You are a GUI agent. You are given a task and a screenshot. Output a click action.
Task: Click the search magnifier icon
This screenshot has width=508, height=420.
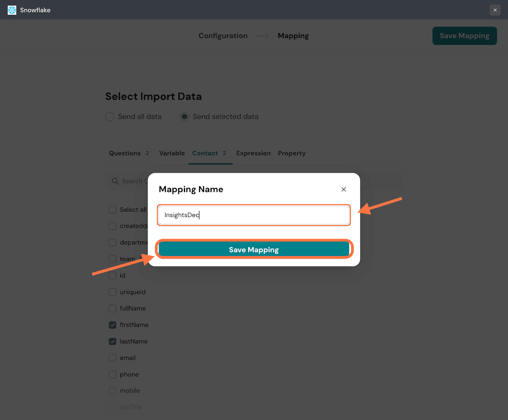[x=115, y=181]
